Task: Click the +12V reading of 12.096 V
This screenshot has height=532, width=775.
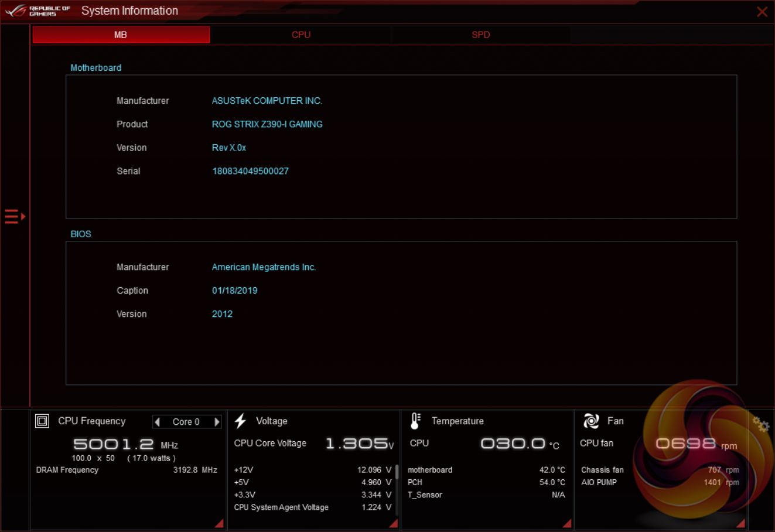Action: click(x=374, y=470)
